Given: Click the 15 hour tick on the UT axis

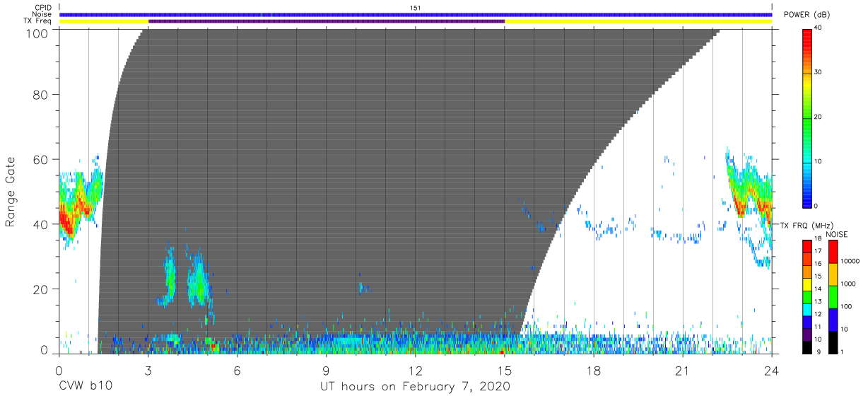Looking at the screenshot, I should [505, 371].
